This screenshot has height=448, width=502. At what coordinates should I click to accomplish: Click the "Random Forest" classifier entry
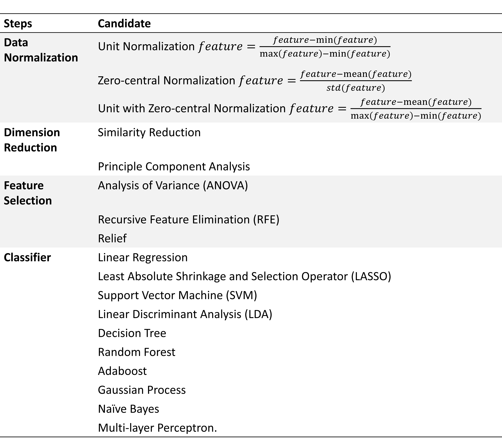click(137, 352)
